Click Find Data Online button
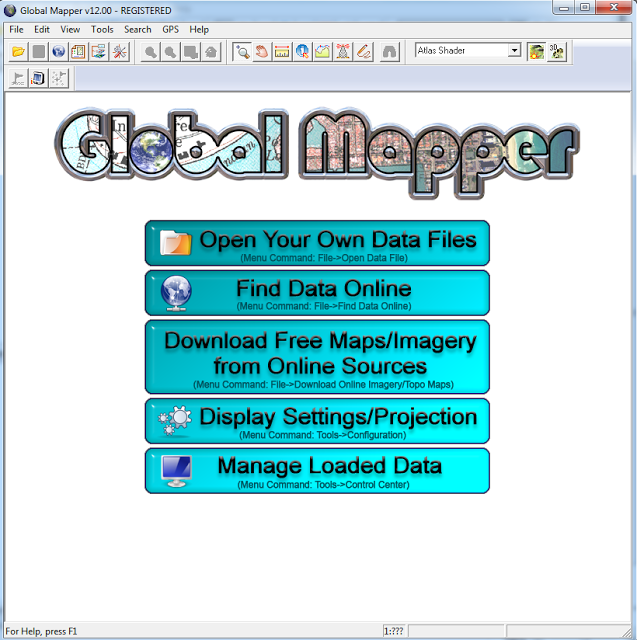The height and width of the screenshot is (640, 637). point(317,293)
